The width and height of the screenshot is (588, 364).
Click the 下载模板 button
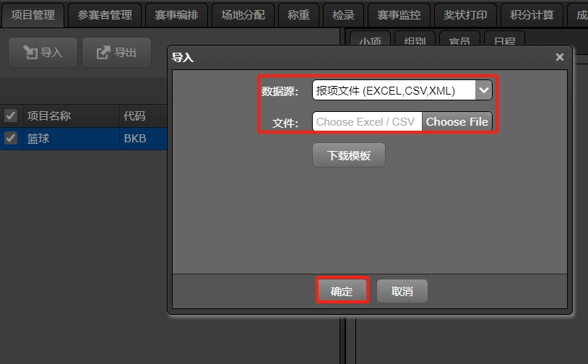point(349,155)
